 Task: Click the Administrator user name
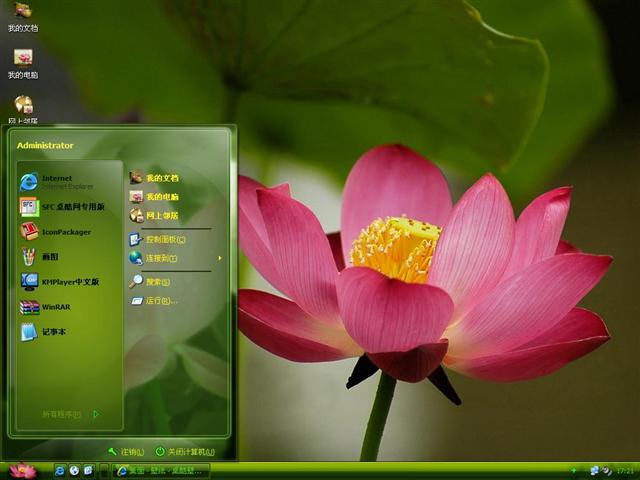pyautogui.click(x=45, y=145)
